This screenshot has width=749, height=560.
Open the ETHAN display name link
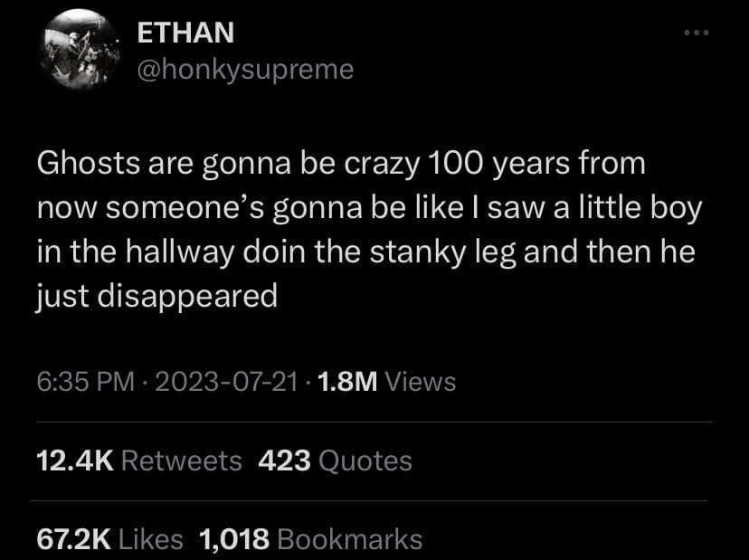pyautogui.click(x=185, y=33)
